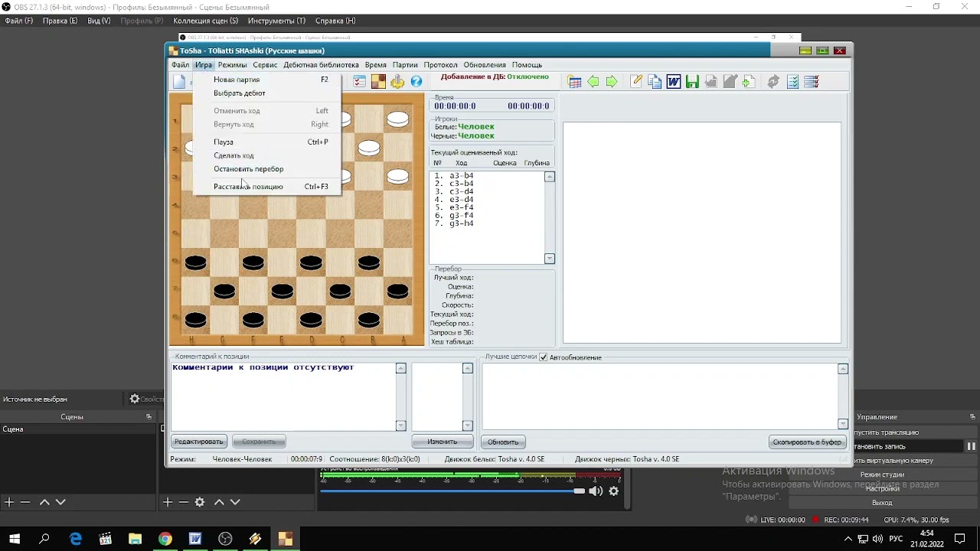980x551 pixels.
Task: Click the new game page icon in Tosha toolbar
Action: coord(179,82)
